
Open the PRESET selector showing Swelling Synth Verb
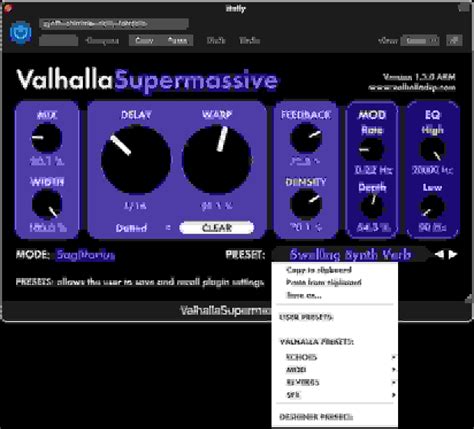pyautogui.click(x=350, y=255)
